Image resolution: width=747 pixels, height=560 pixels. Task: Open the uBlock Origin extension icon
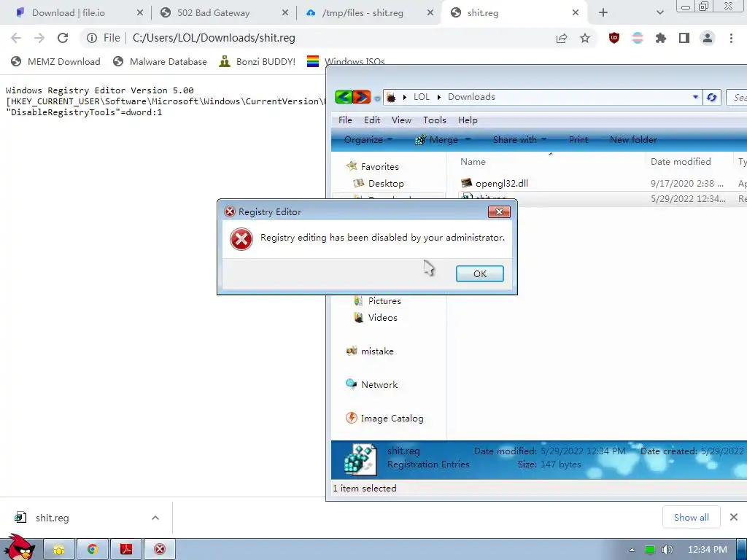614,38
